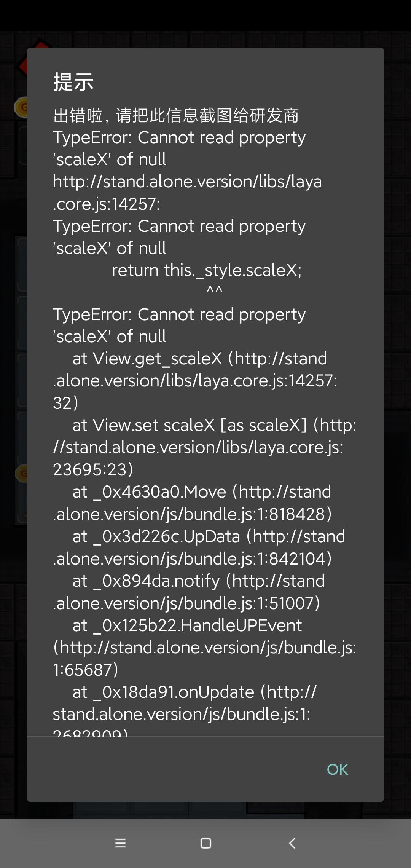Tap the ^^ caret marker under the code
Image resolution: width=411 pixels, height=868 pixels.
point(214,290)
